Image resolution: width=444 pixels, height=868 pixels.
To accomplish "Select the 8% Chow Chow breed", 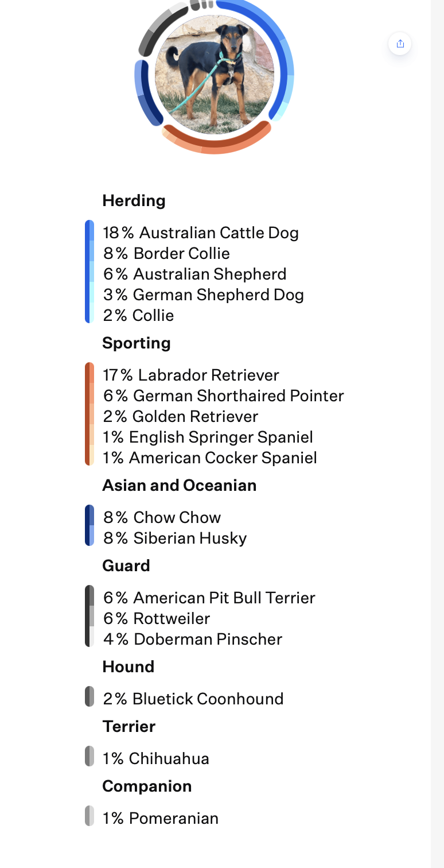I will coord(162,517).
